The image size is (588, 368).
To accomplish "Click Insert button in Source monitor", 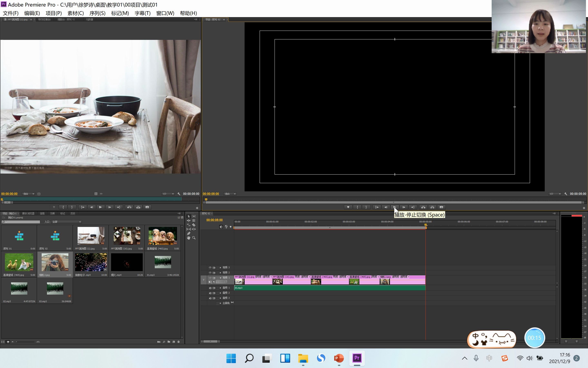I will 129,207.
